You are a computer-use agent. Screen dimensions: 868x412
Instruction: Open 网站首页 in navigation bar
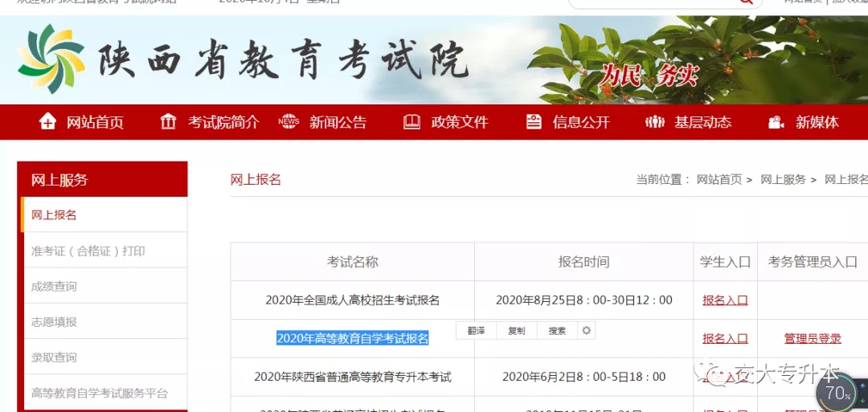click(x=95, y=122)
